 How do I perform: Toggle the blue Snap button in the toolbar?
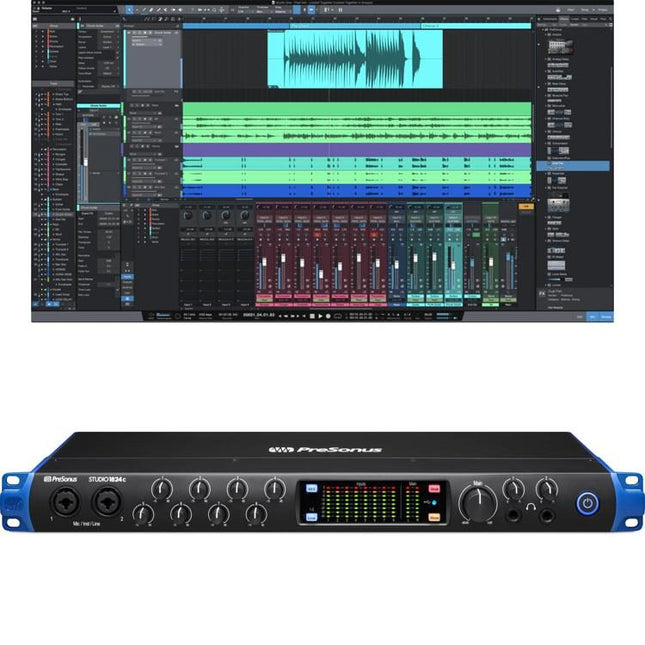click(x=297, y=10)
